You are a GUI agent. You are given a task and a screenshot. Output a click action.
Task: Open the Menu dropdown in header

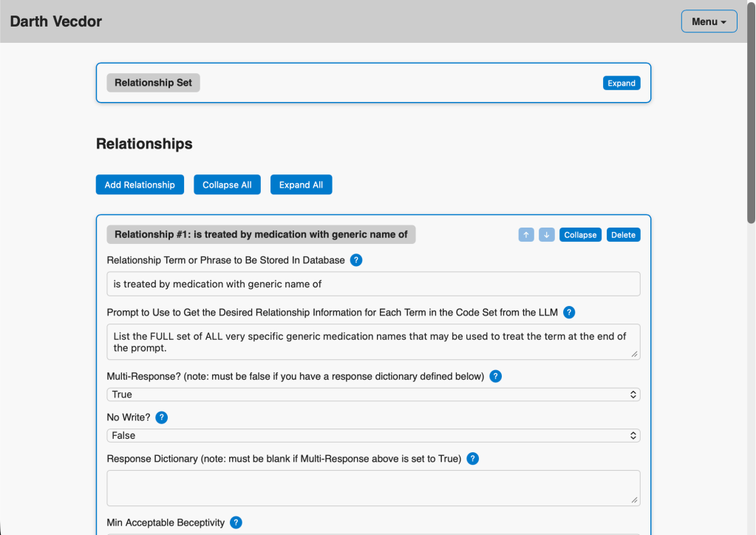[709, 21]
